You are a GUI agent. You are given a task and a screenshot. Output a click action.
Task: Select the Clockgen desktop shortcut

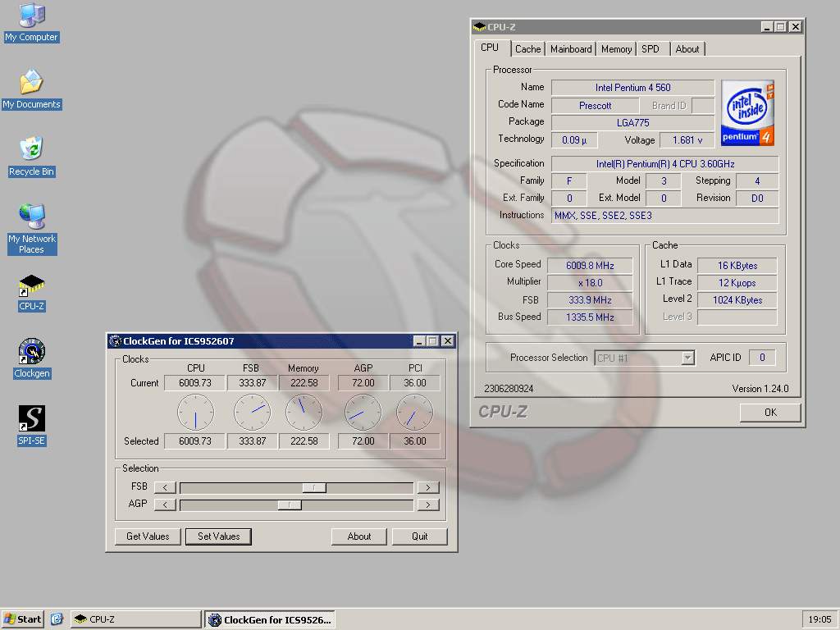32,358
